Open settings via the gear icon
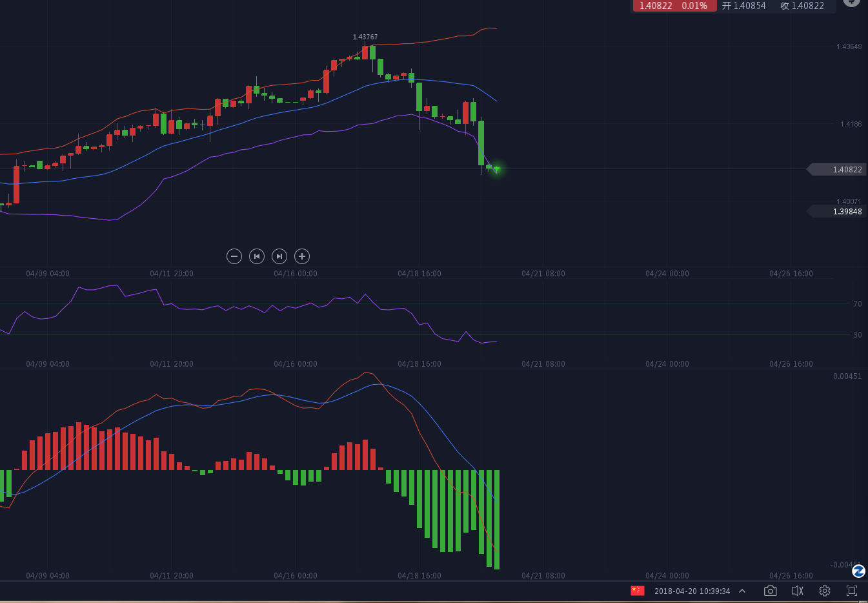868x603 pixels. click(825, 591)
